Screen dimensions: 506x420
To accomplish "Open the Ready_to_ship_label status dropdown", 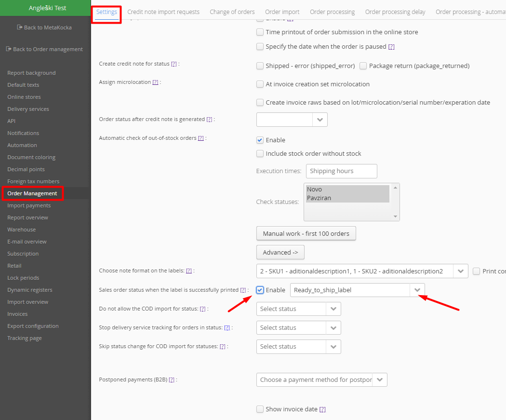I will [x=417, y=290].
